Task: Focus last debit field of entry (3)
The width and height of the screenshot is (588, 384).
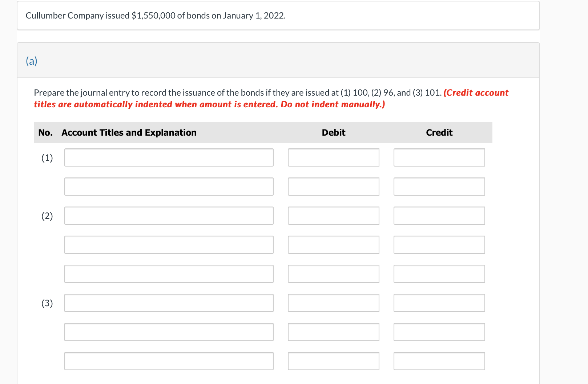Action: tap(334, 361)
